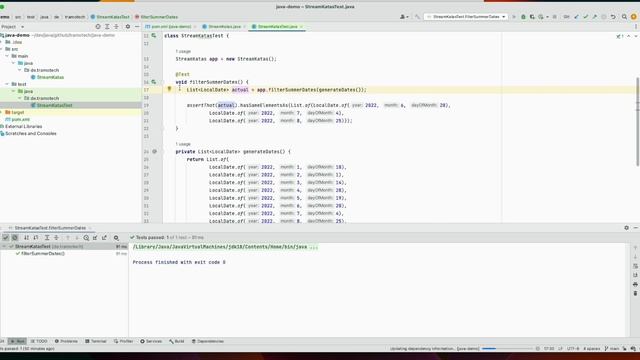Hide the Project panel with minus icon
This screenshot has height=360, width=640.
point(137,27)
